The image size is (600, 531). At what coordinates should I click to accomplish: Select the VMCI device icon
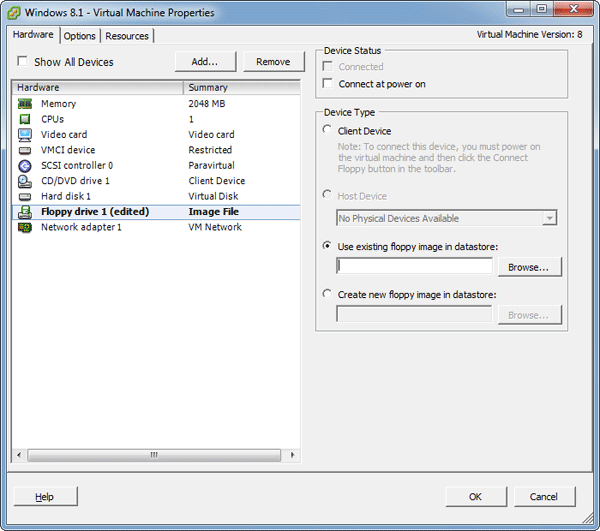[x=25, y=150]
